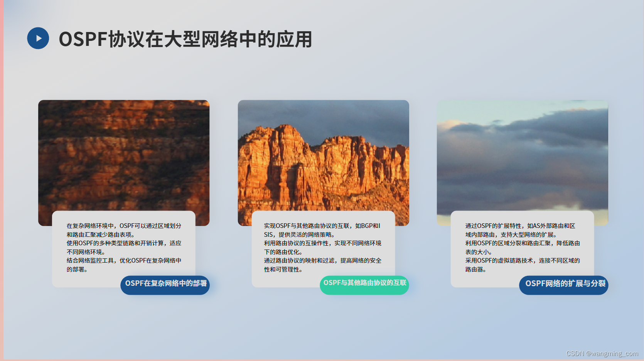Select the text 通过路由协议的映射和过滤

tap(299, 261)
